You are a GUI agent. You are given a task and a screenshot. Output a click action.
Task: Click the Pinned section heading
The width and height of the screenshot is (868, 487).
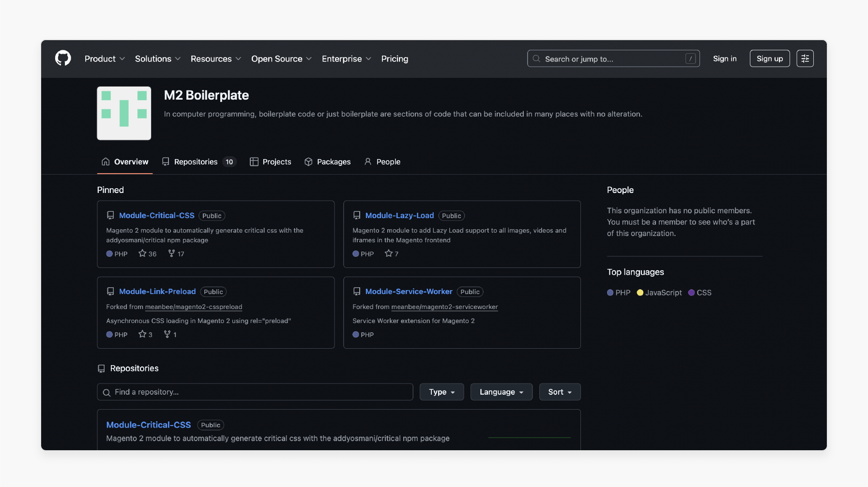pyautogui.click(x=110, y=190)
